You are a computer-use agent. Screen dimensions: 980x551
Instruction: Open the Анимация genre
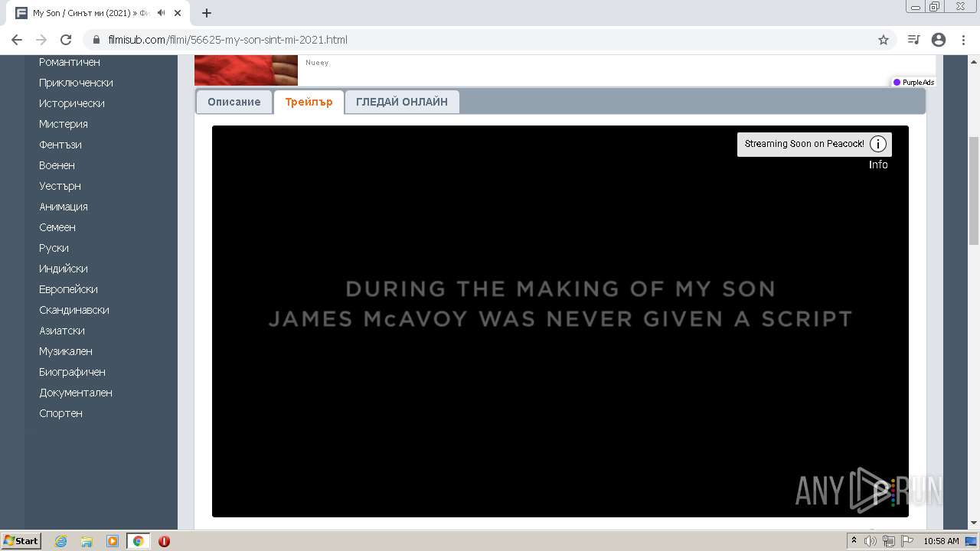pos(64,207)
